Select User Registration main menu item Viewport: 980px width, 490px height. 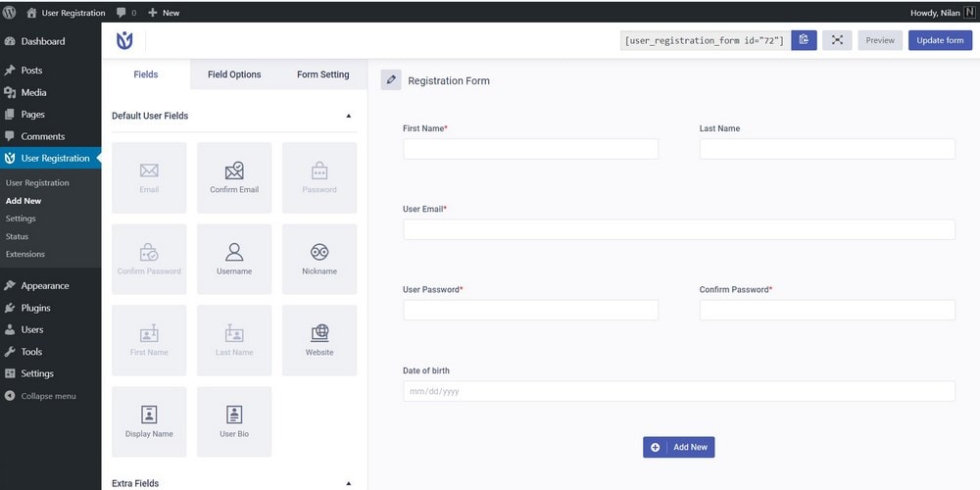(x=50, y=158)
